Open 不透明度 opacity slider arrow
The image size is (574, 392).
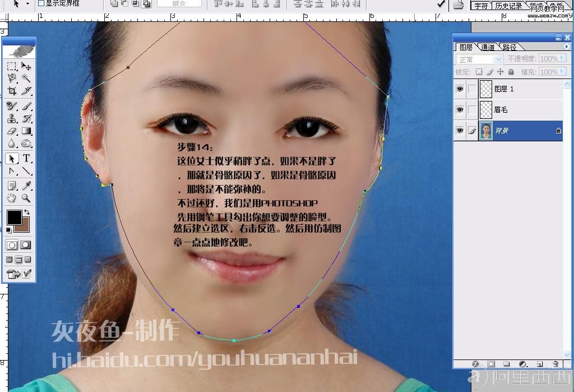coord(562,58)
